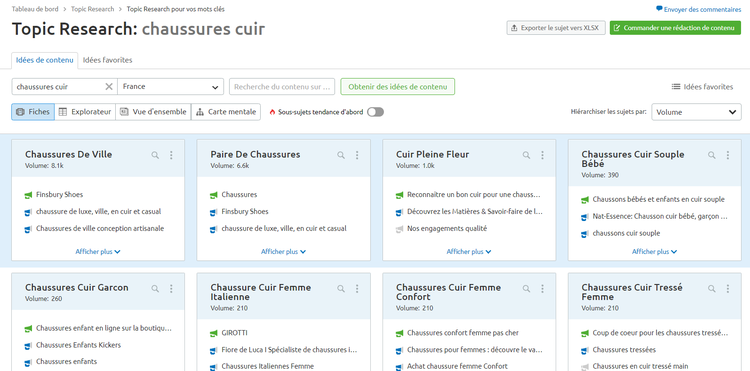Open Chaussons bébés et enfants en cuir souple
Image resolution: width=750 pixels, height=371 pixels.
point(658,199)
